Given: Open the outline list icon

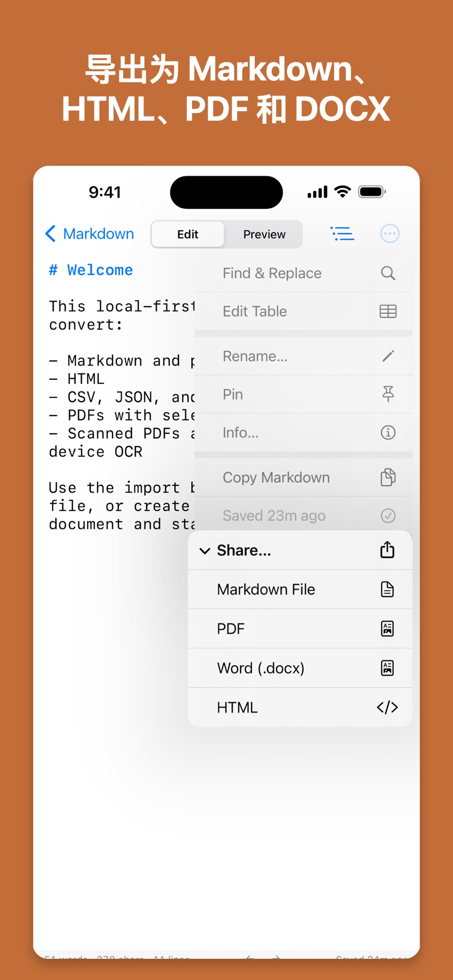Looking at the screenshot, I should point(343,234).
